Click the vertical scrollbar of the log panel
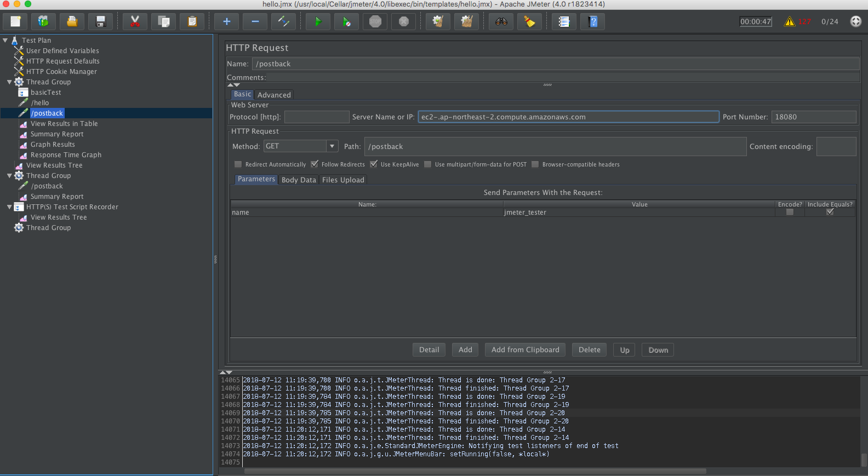This screenshot has width=868, height=476. tap(864, 460)
